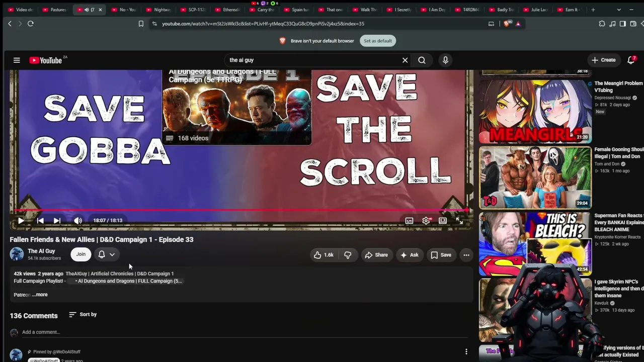Skip to the previous video

40,221
